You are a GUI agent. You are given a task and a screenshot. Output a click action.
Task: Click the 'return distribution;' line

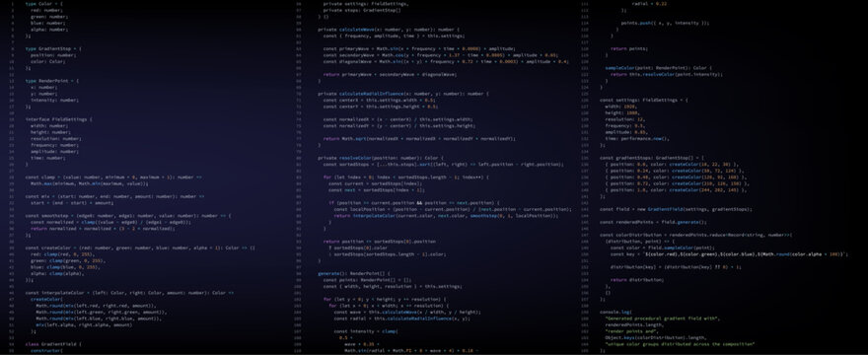(637, 280)
